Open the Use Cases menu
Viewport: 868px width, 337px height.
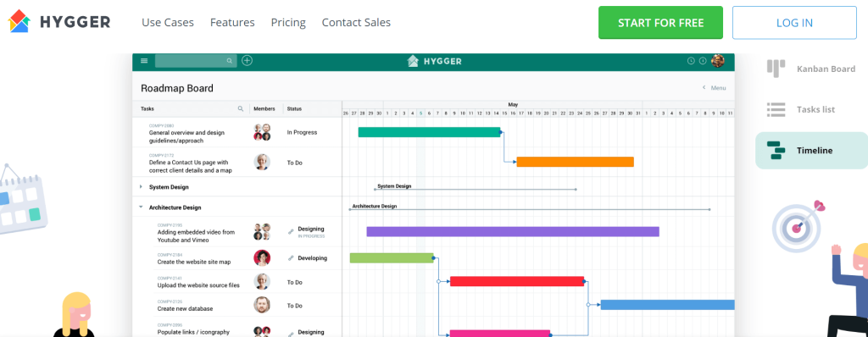point(168,23)
